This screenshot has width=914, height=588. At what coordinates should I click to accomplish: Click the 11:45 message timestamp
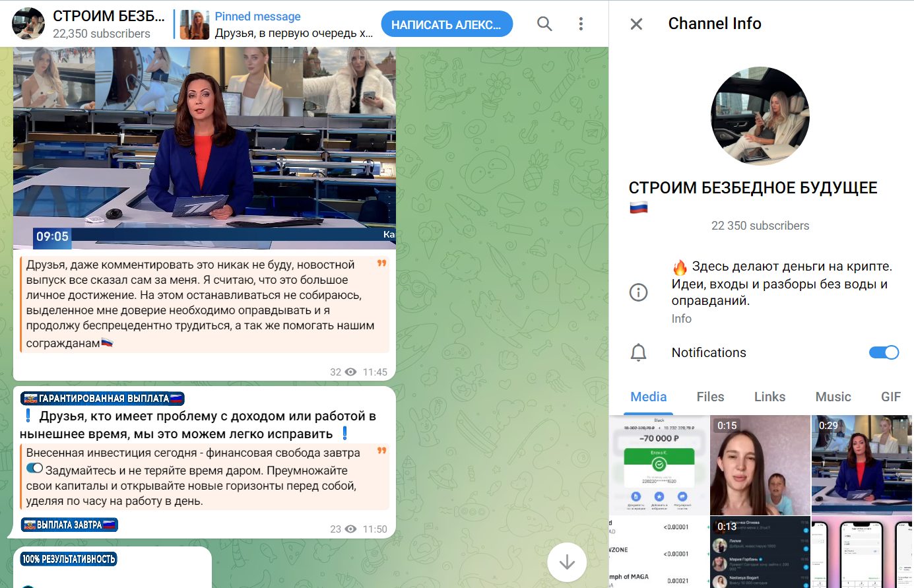pyautogui.click(x=375, y=372)
